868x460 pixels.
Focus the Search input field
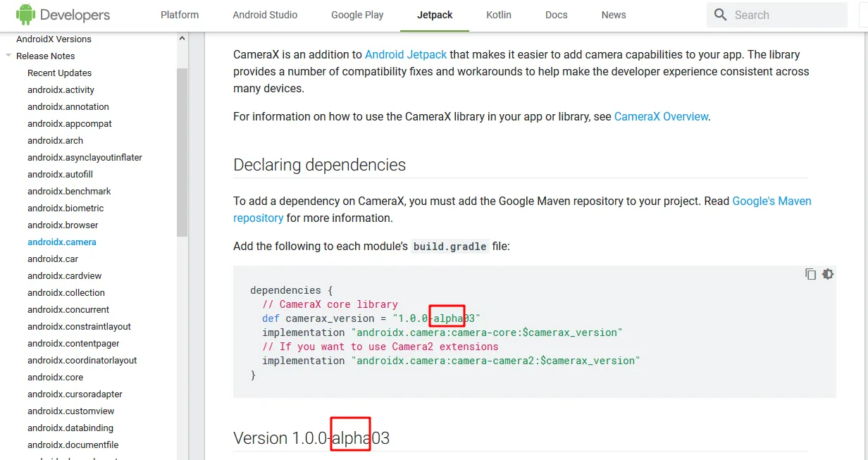[x=777, y=15]
